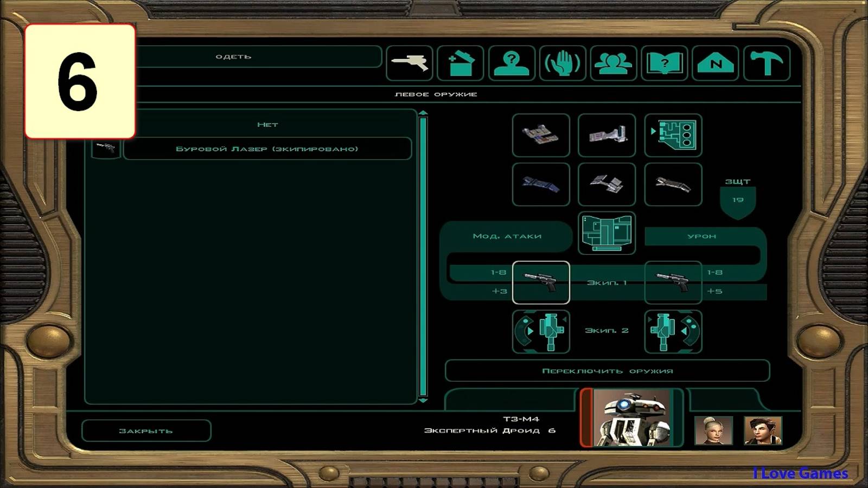Select the slot left of ЗЩТ shield
Image resolution: width=868 pixels, height=488 pixels.
tap(673, 184)
